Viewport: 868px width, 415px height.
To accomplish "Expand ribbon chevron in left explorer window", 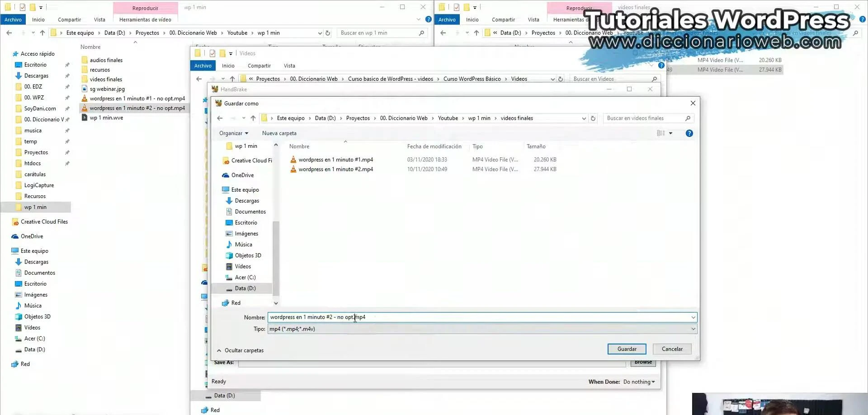I will tap(418, 19).
